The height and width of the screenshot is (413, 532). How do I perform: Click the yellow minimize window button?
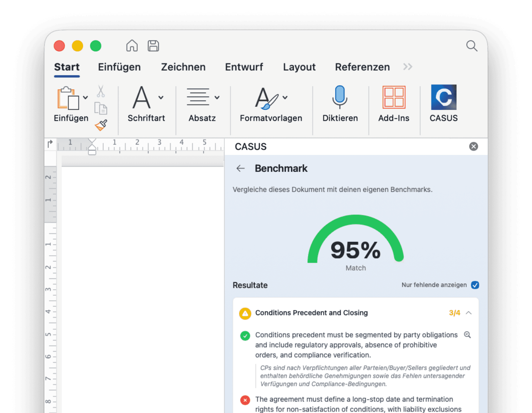[77, 46]
